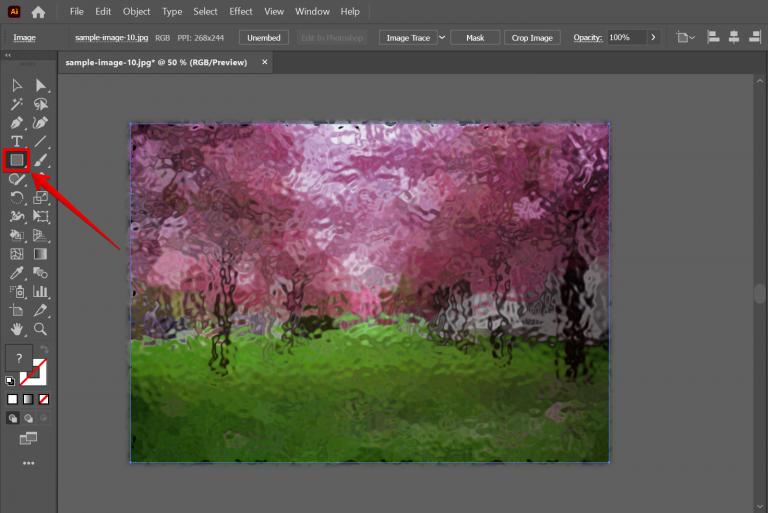This screenshot has width=768, height=513.
Task: Click the Crop Image button
Action: [532, 37]
